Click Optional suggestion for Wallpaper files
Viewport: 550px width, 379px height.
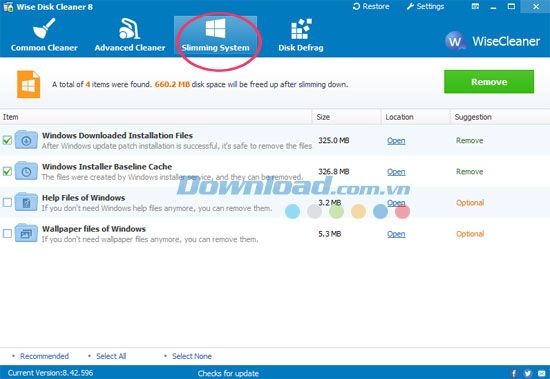(470, 234)
